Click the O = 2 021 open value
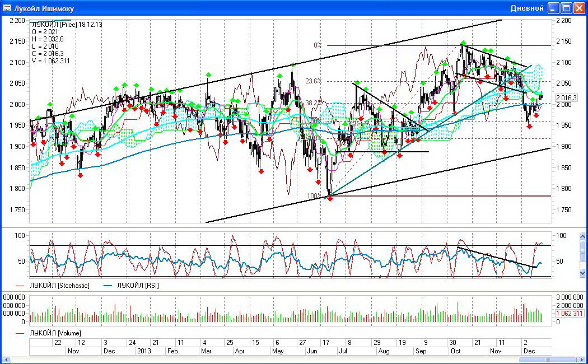 45,32
